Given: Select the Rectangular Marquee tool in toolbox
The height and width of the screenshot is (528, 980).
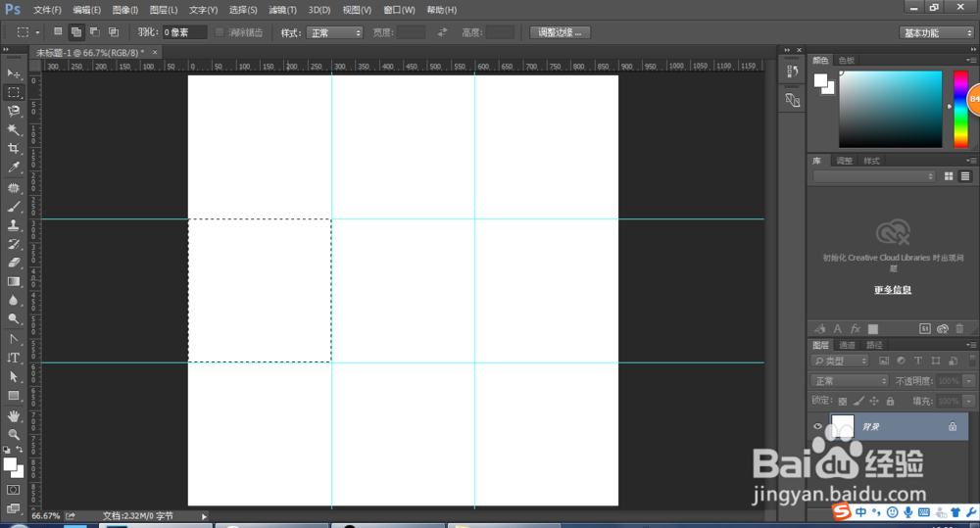Looking at the screenshot, I should (13, 92).
